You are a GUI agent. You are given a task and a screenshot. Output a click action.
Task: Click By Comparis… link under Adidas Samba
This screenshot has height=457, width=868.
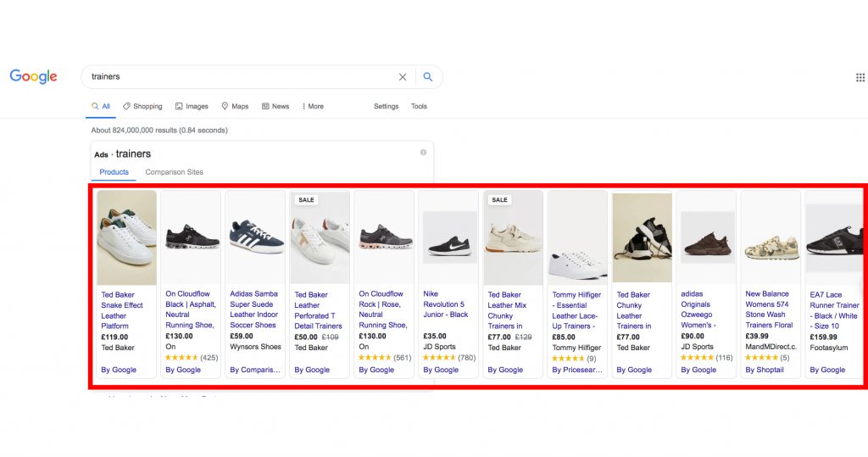(255, 370)
